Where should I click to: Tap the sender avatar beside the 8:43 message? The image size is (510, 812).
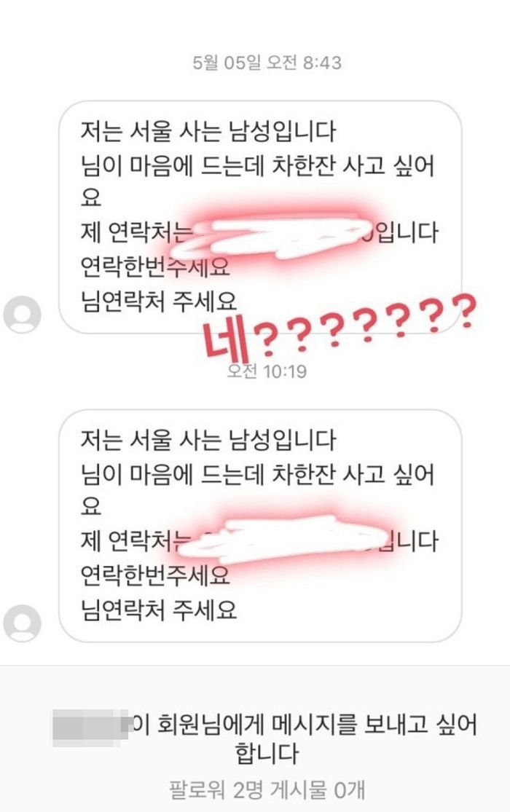pos(23,315)
